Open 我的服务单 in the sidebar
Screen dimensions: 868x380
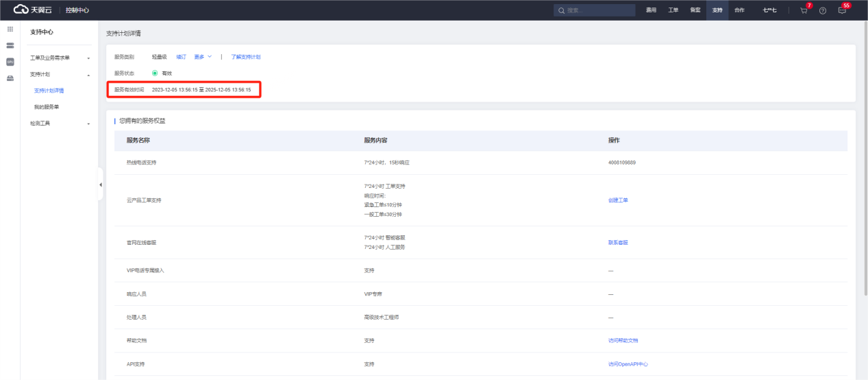coord(47,107)
